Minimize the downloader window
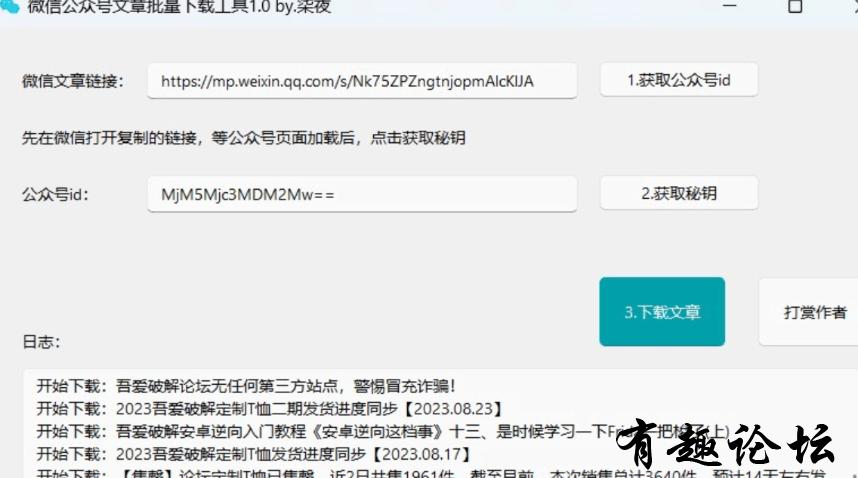 [x=729, y=5]
